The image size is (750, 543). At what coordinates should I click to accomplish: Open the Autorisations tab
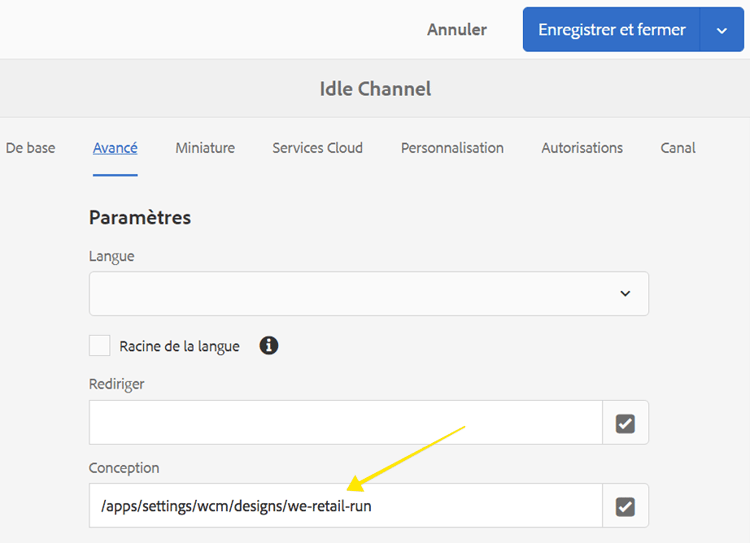pyautogui.click(x=582, y=148)
